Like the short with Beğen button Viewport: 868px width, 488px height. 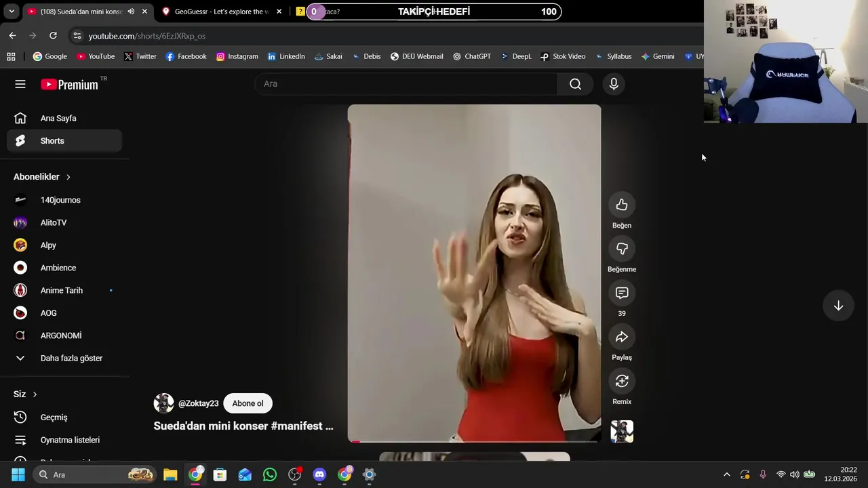[622, 205]
